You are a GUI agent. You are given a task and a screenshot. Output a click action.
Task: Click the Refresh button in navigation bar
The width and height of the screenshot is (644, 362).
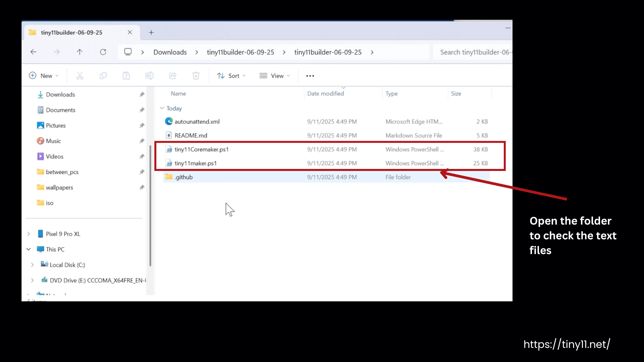[103, 52]
